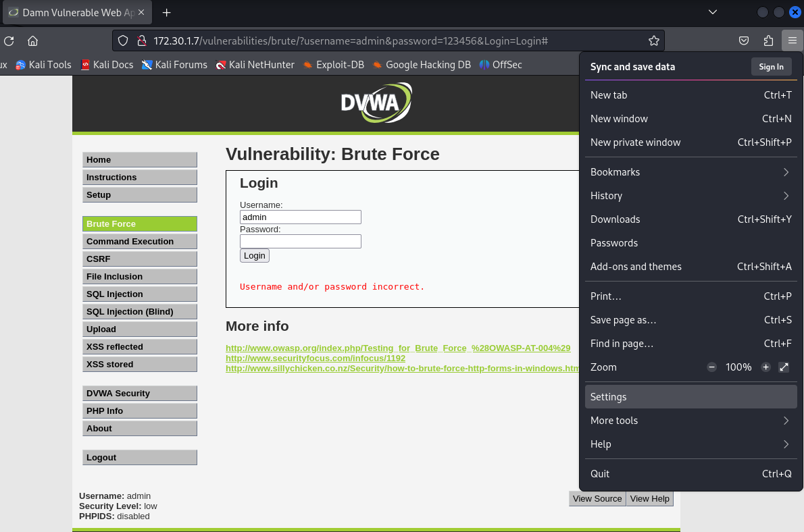Reset zoom via the 100% label
Image resolution: width=804 pixels, height=532 pixels.
pos(738,367)
